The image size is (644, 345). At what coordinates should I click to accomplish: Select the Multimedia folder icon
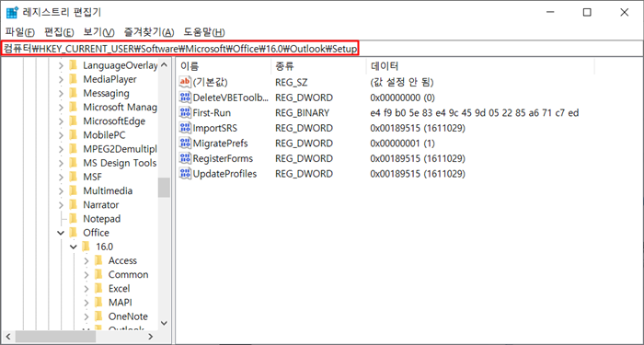click(x=74, y=190)
